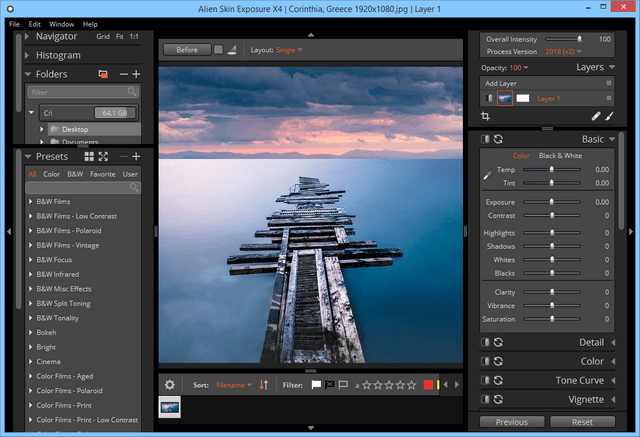Click the Corinthia image thumbnail in filmstrip
Screen dimensions: 640x437
click(x=171, y=406)
